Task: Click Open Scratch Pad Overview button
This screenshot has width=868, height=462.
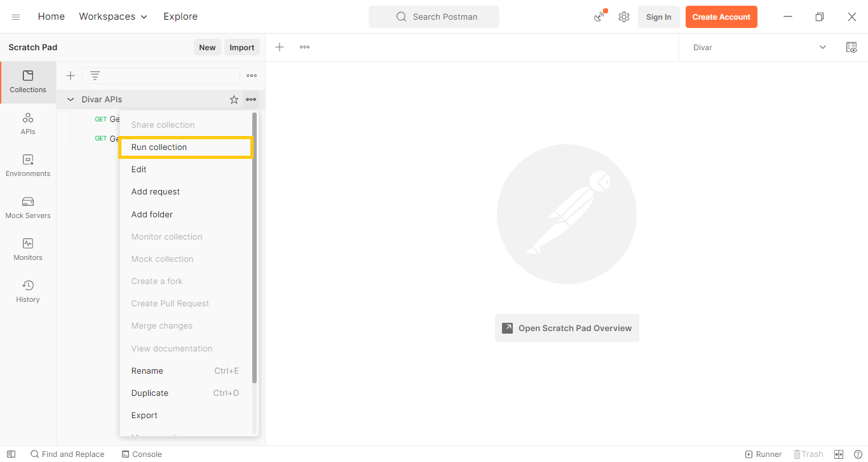Action: [x=567, y=328]
